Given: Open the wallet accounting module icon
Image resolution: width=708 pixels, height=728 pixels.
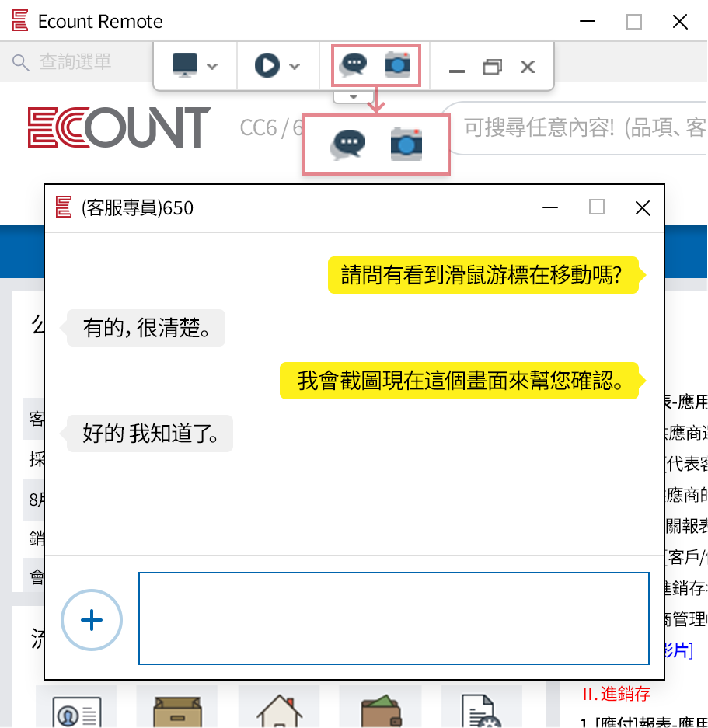Looking at the screenshot, I should click(x=380, y=709).
